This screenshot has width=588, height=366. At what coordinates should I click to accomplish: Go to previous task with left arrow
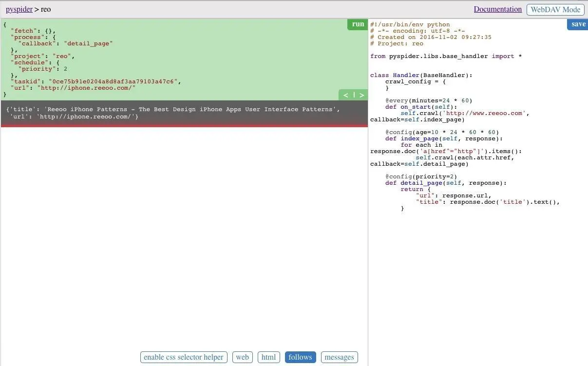(x=345, y=95)
